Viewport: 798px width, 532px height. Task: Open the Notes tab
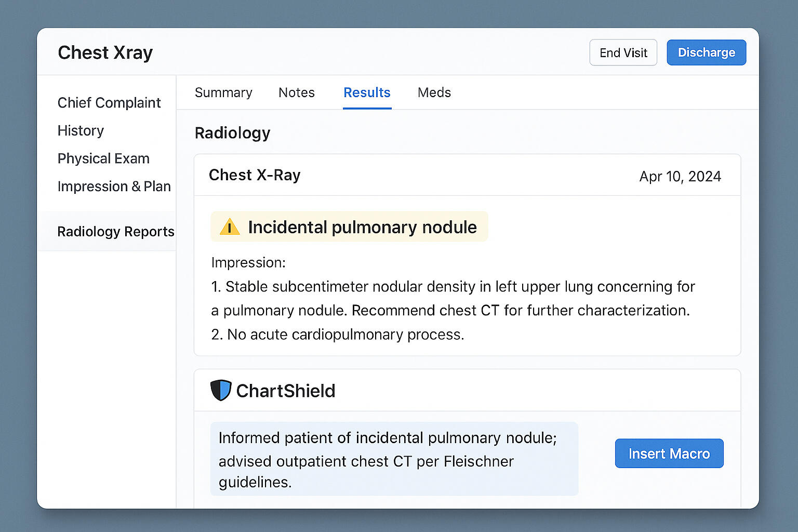pos(297,92)
